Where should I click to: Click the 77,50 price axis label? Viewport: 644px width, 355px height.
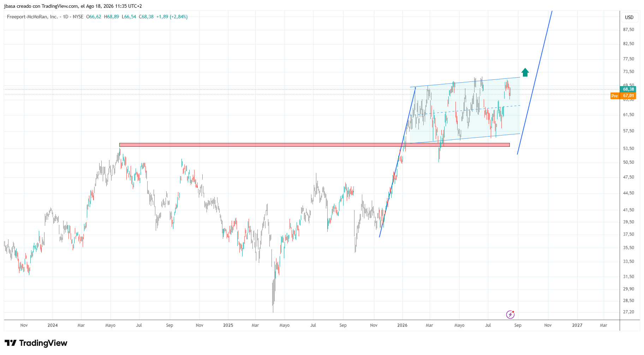628,59
